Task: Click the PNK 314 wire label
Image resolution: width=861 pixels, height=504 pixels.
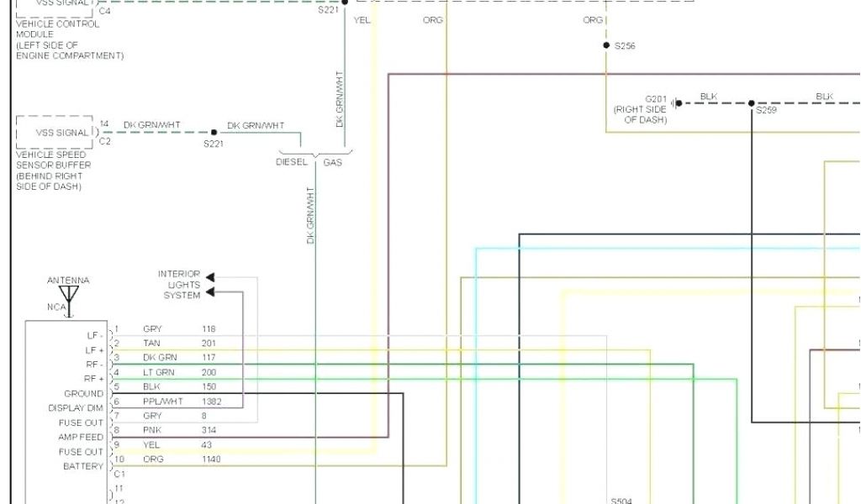Action: (x=178, y=430)
